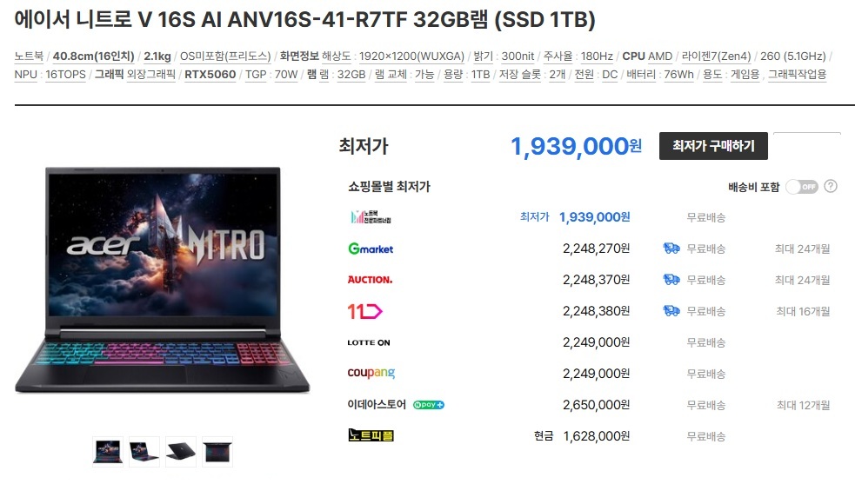Click the LOTTE ON shop logo
The width and height of the screenshot is (855, 504).
point(369,342)
